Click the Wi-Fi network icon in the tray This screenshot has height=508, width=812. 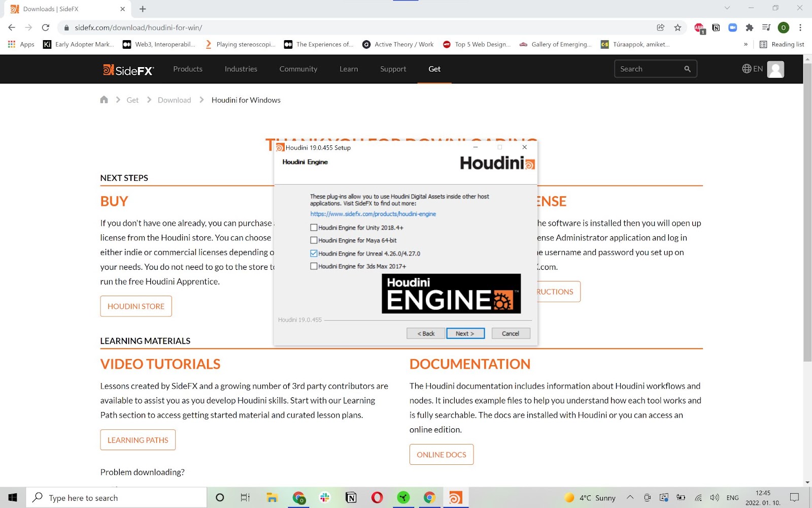pos(698,498)
